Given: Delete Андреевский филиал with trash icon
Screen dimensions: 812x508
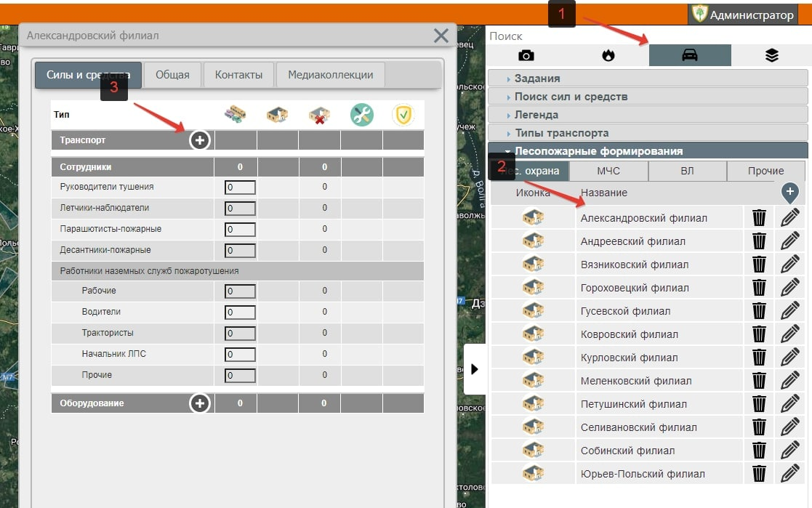Looking at the screenshot, I should point(759,241).
